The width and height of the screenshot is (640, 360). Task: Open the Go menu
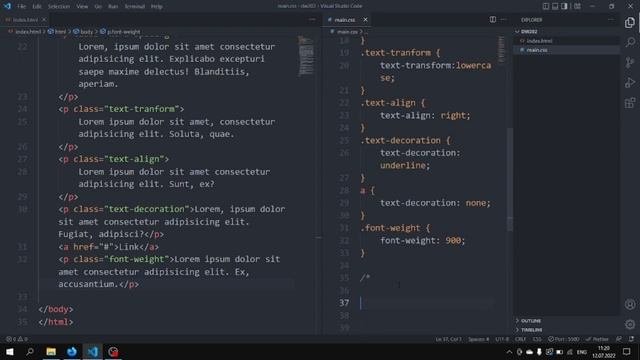pyautogui.click(x=98, y=6)
